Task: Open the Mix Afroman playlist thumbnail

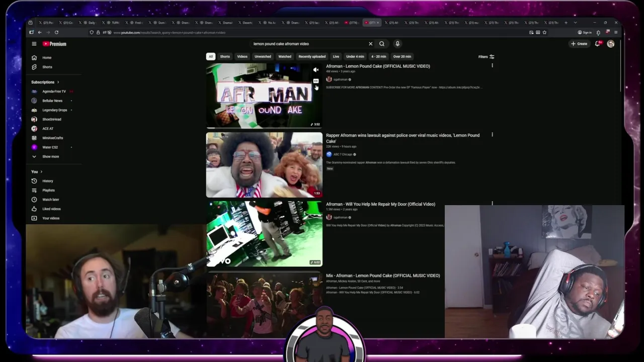Action: (264, 305)
